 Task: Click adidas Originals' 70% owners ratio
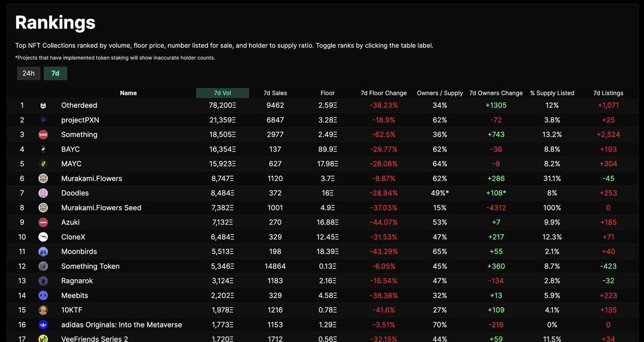[440, 325]
